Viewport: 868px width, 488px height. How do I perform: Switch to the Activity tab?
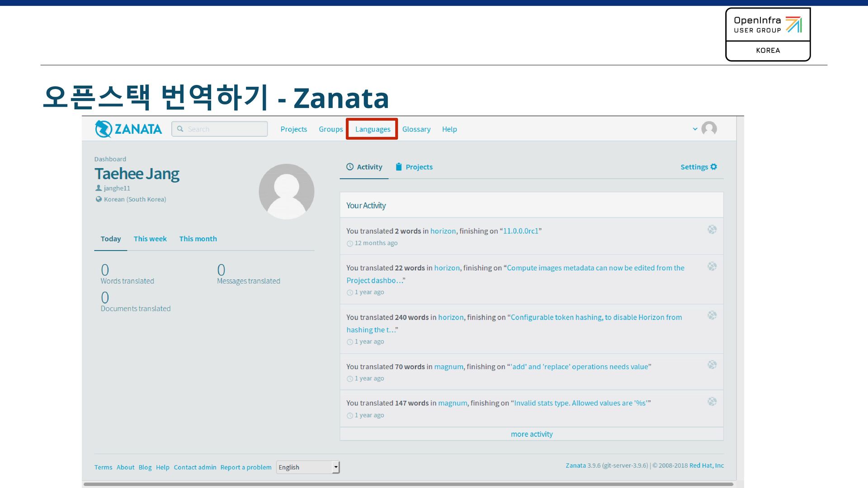pos(364,167)
